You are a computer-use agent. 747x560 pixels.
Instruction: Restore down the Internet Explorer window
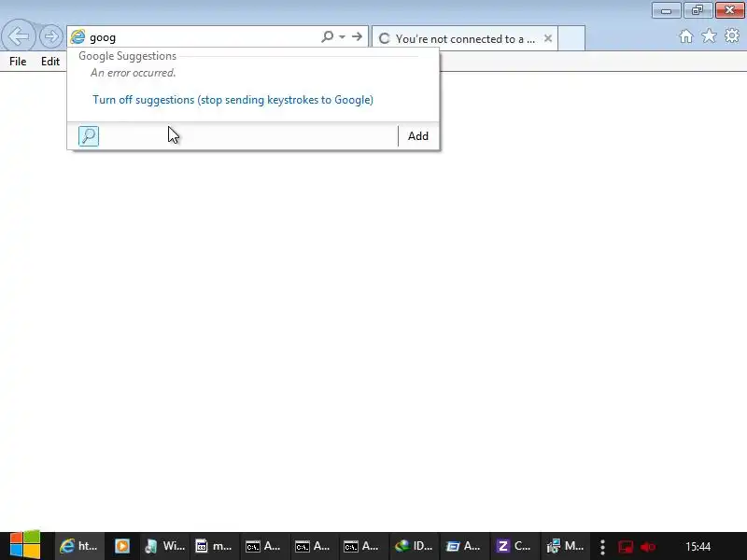[x=698, y=10]
